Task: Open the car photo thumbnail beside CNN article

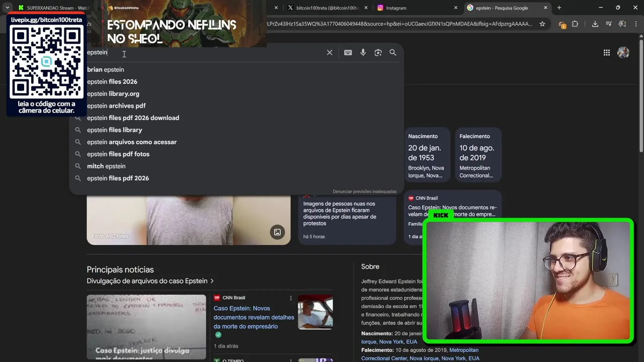Action: [x=315, y=312]
